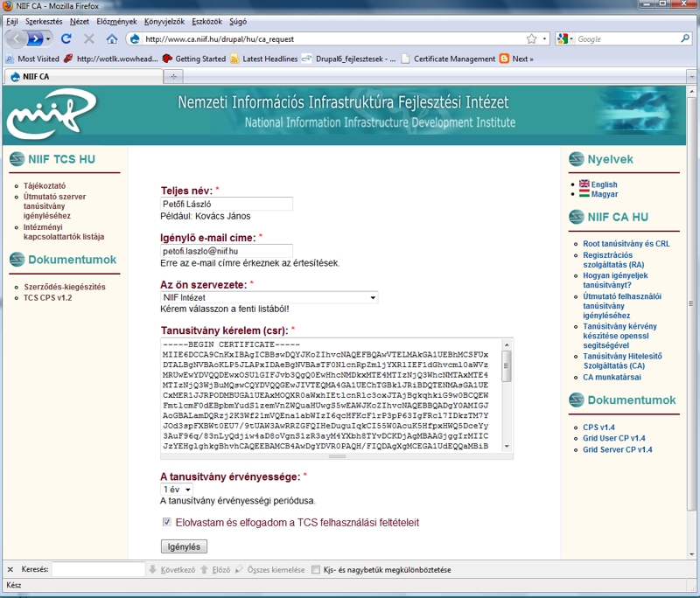Open the Latest Headlines feed bookmark
700x598 pixels.
click(264, 59)
